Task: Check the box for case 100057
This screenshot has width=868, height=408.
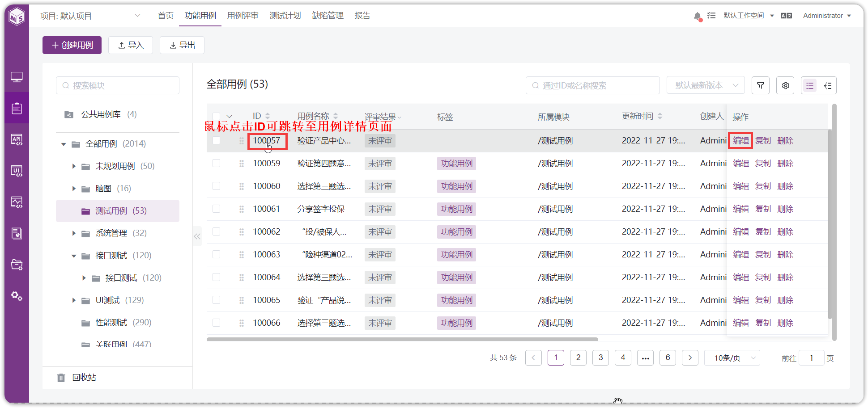Action: (216, 140)
